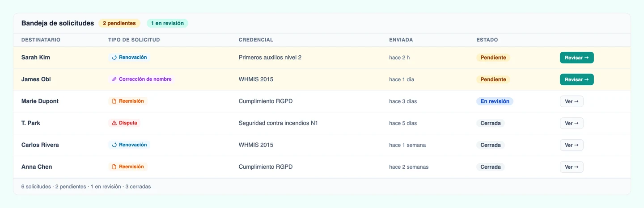Open Revisar for James Obi's request

pos(576,79)
